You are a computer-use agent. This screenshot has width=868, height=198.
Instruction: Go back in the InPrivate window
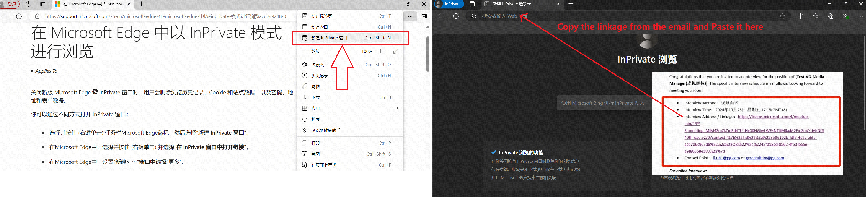tap(441, 16)
